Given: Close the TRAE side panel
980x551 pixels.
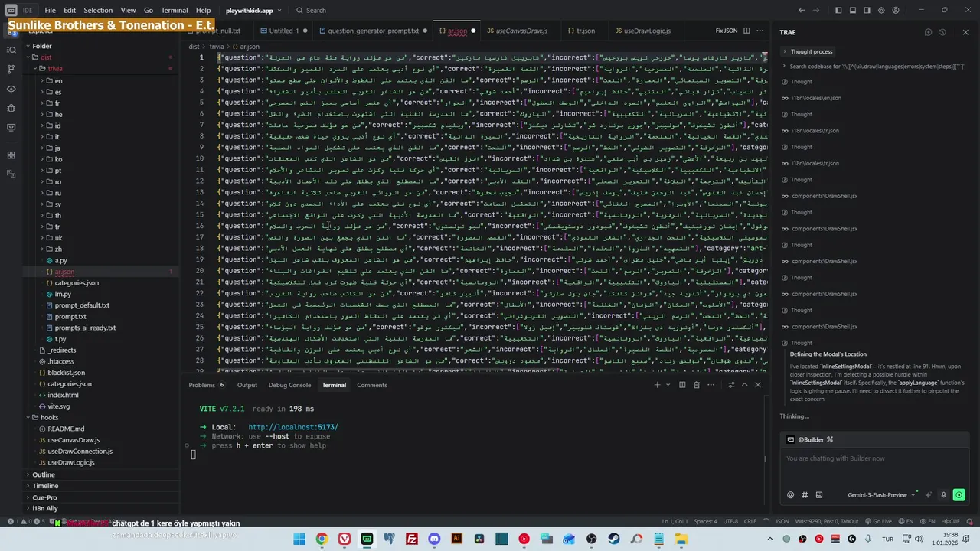Looking at the screenshot, I should click(965, 32).
